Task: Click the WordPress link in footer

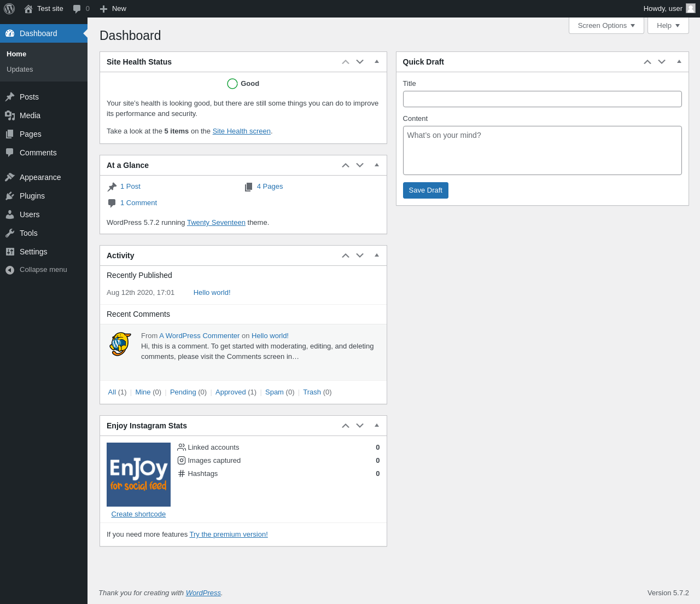Action: (203, 593)
